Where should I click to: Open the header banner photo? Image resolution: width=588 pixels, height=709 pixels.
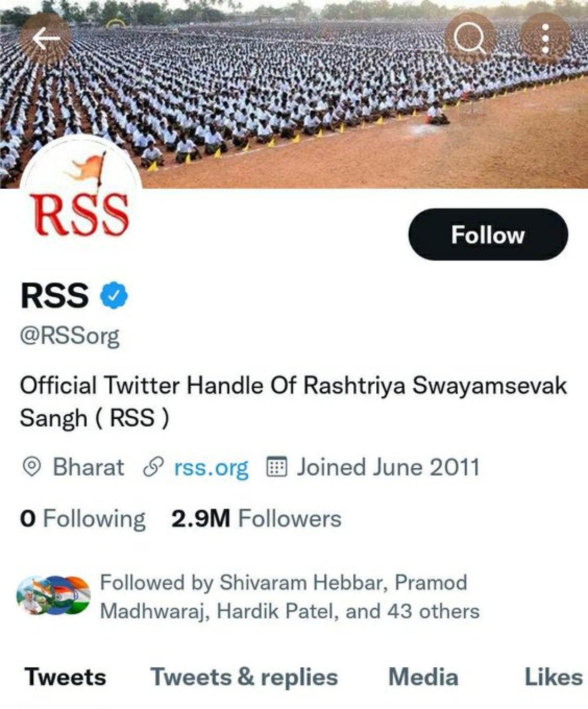(x=294, y=94)
